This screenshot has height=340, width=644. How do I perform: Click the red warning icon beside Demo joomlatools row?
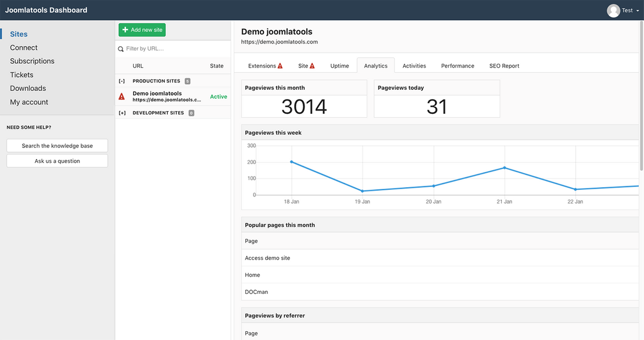122,96
